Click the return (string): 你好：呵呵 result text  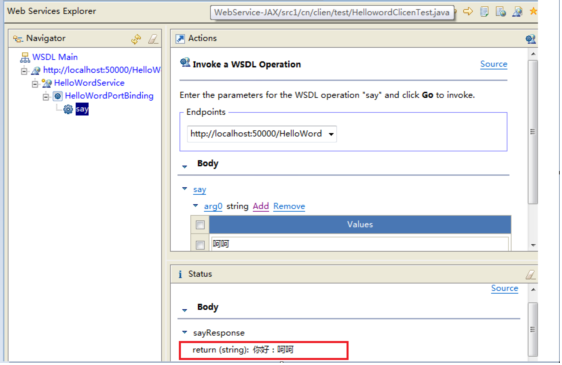coord(243,350)
